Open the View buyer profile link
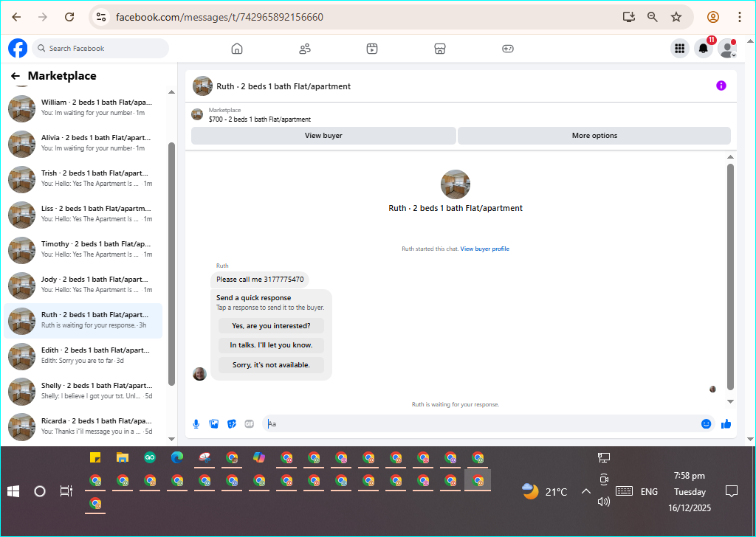The image size is (756, 537). tap(484, 249)
